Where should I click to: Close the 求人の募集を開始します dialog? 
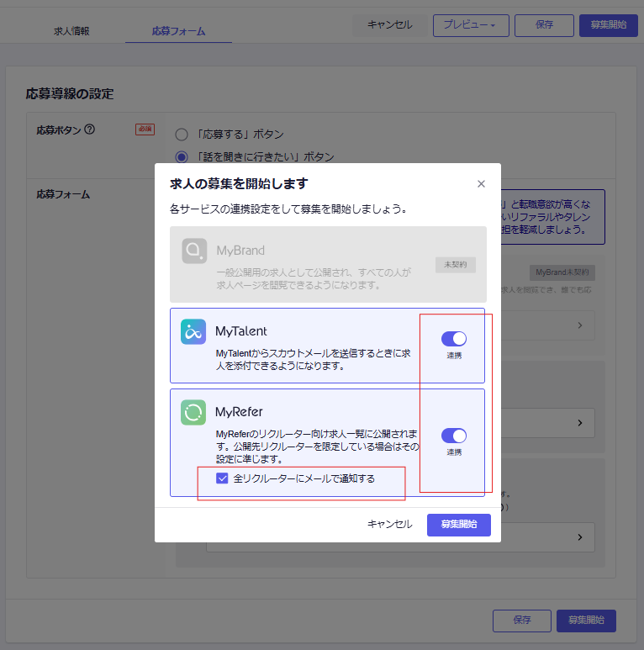coord(481,184)
